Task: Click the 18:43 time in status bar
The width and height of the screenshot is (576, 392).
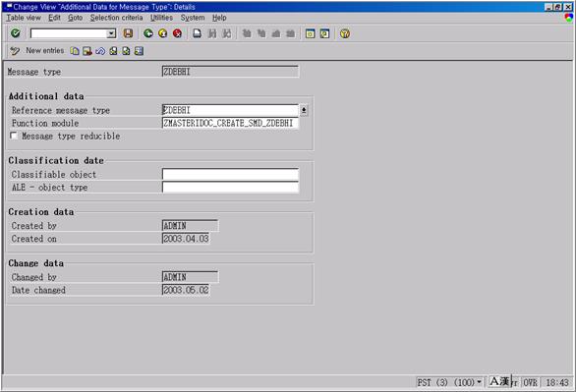Action: point(557,382)
